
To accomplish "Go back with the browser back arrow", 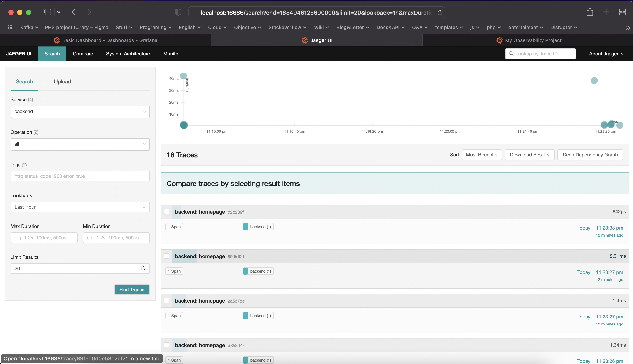I will coord(74,12).
